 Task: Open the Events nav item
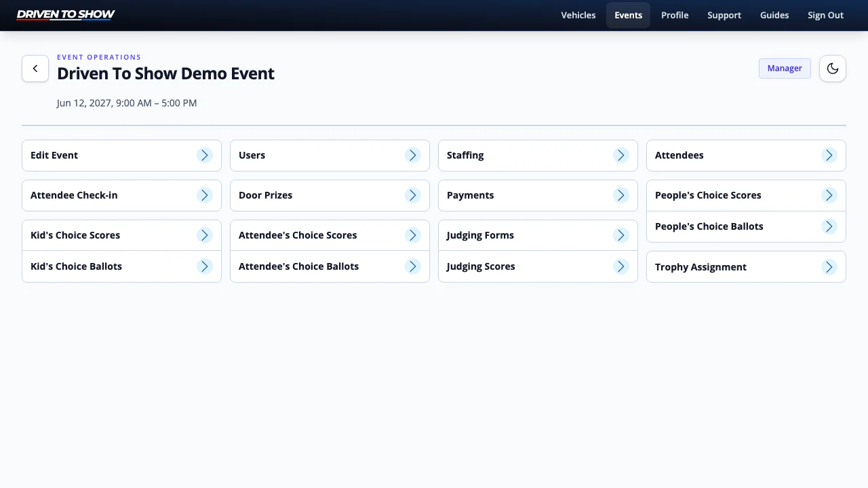(x=629, y=15)
